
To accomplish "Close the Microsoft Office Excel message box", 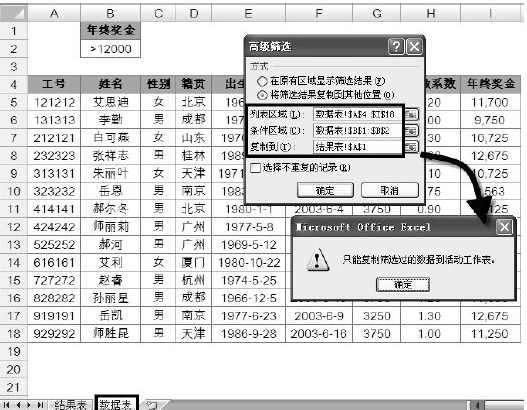I will (x=504, y=227).
